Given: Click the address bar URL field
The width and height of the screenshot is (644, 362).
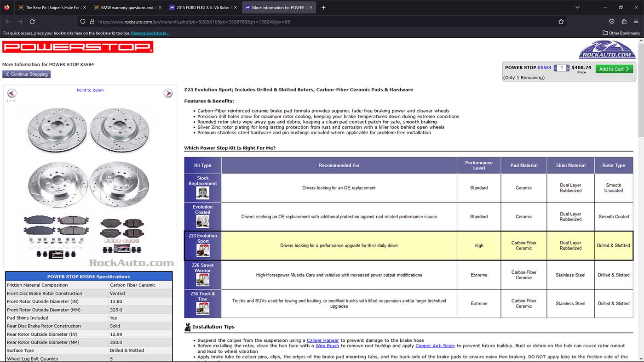Looking at the screenshot, I should (x=322, y=22).
